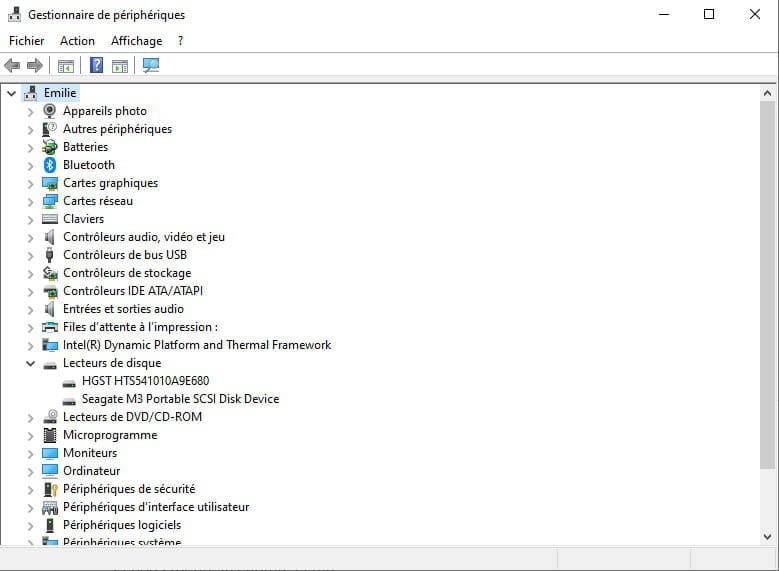Select Seagate M3 Portable SCSI Disk Device
This screenshot has width=779, height=571.
(180, 399)
